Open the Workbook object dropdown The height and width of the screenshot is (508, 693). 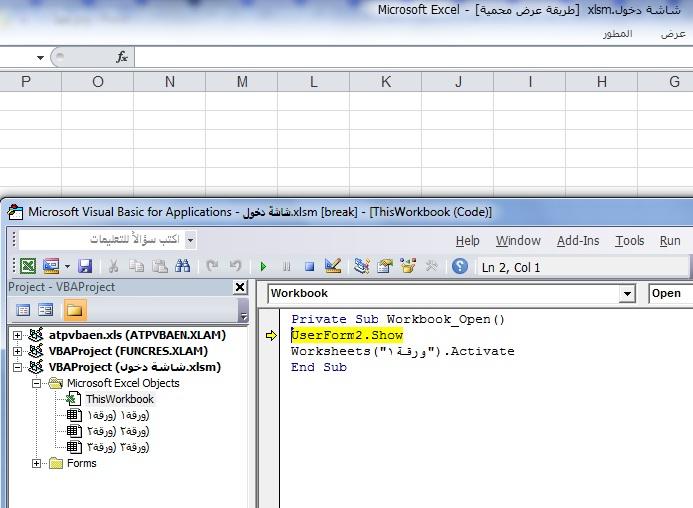[627, 294]
